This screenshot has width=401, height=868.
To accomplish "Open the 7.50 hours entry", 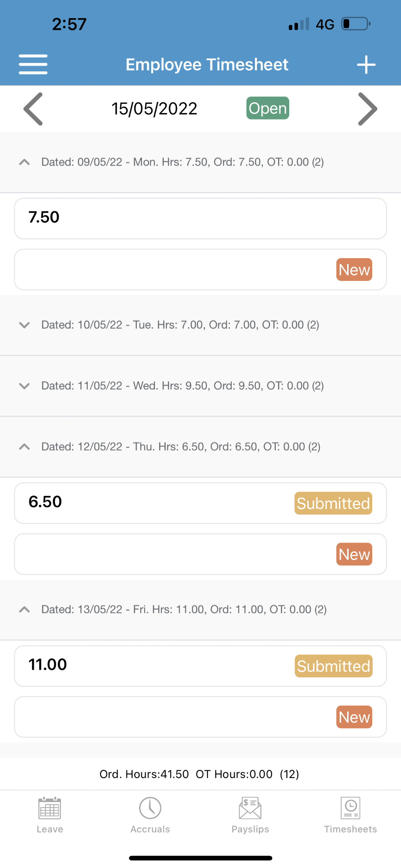I will (x=169, y=218).
